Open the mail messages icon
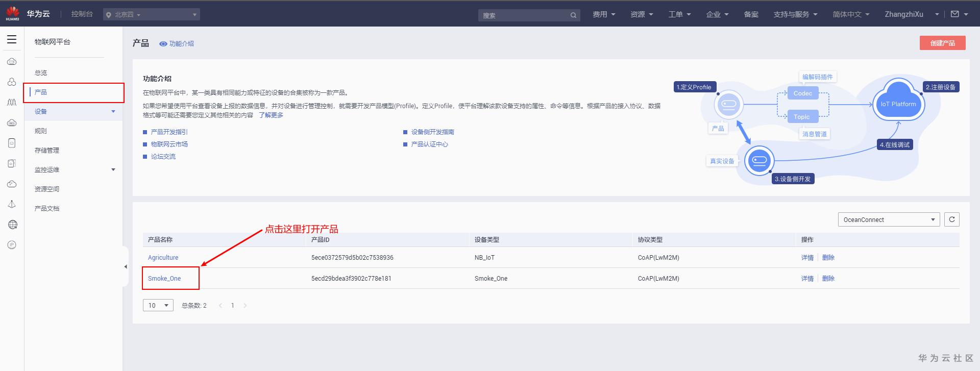 (x=954, y=14)
